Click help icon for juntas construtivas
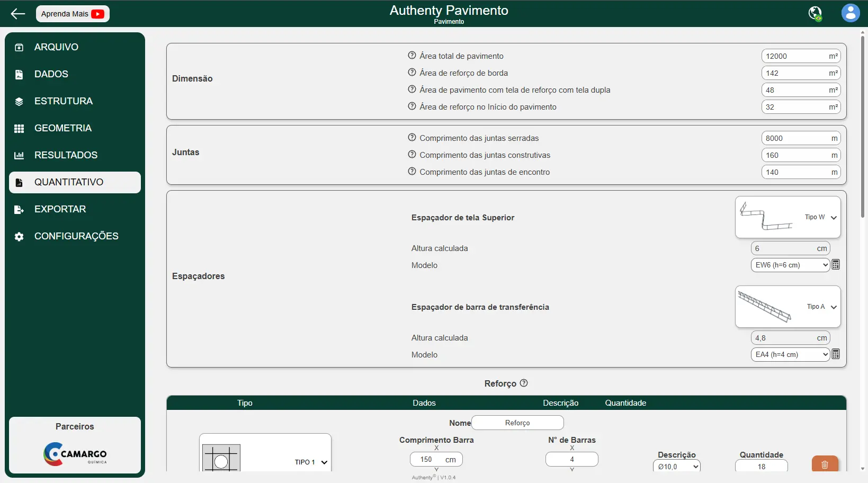The width and height of the screenshot is (868, 483). 412,155
